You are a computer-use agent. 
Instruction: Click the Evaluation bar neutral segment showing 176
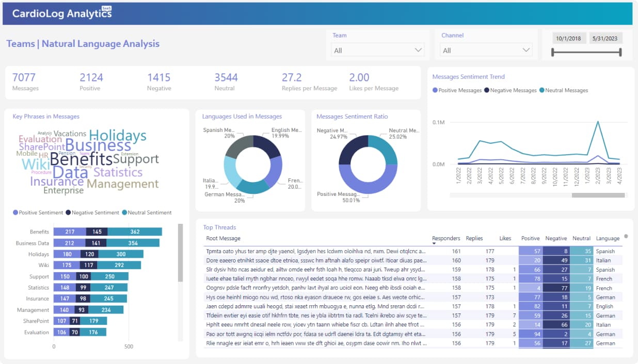pyautogui.click(x=93, y=332)
